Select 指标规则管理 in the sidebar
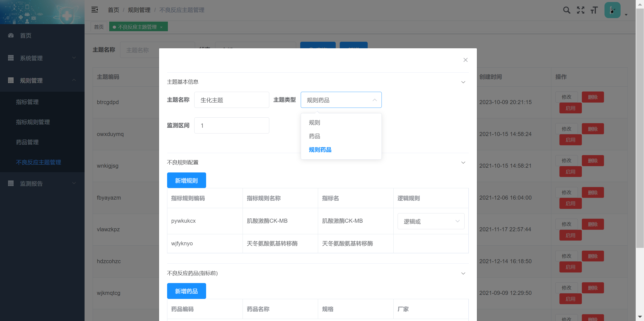Viewport: 644px width, 321px height. 33,122
